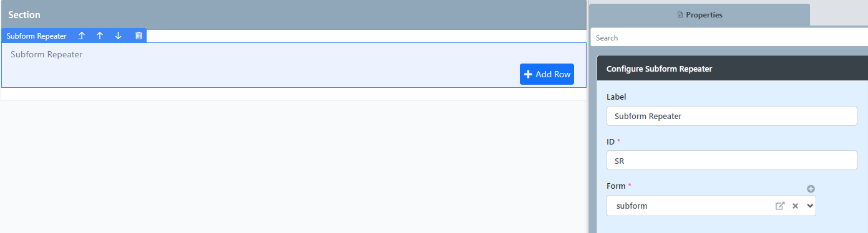Screen dimensions: 868x233
Task: Open the selected subform in new window
Action: click(x=779, y=206)
